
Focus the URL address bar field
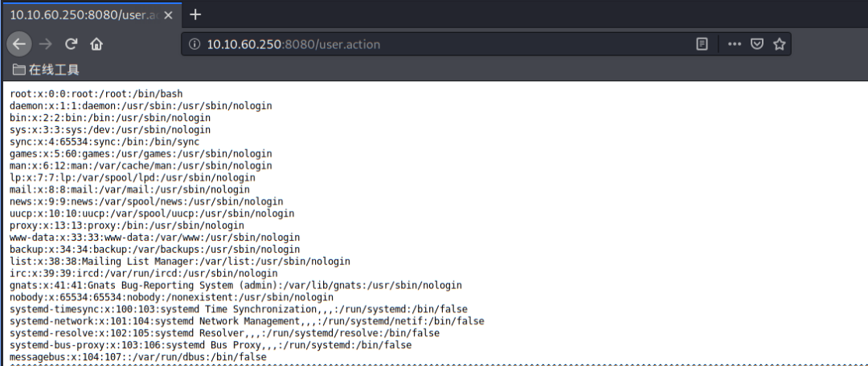tap(443, 44)
